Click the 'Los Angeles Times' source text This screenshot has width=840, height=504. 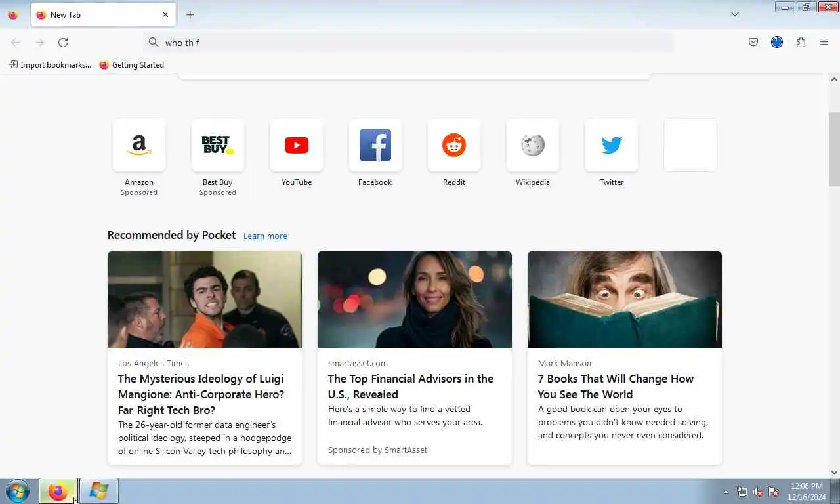154,363
